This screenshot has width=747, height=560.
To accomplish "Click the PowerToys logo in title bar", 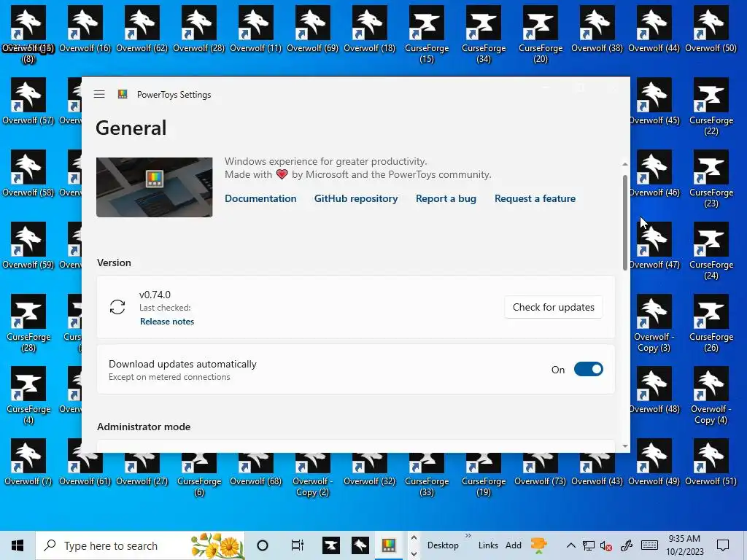I will coord(123,94).
